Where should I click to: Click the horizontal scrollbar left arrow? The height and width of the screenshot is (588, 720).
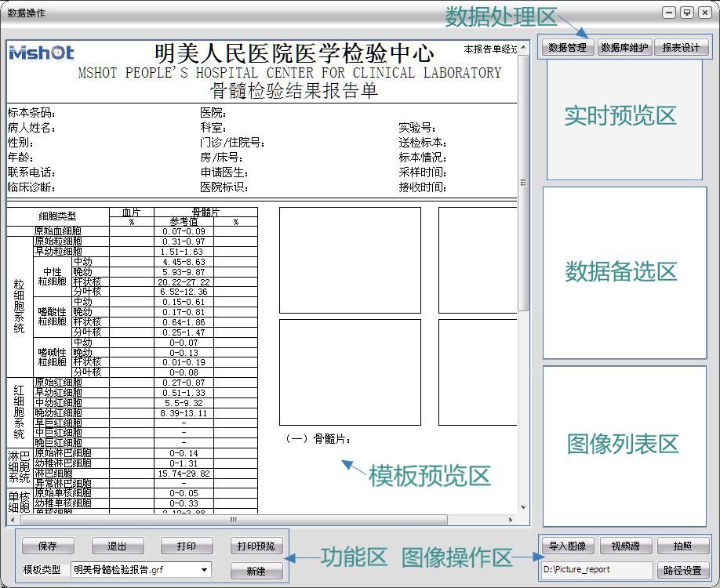pyautogui.click(x=11, y=520)
